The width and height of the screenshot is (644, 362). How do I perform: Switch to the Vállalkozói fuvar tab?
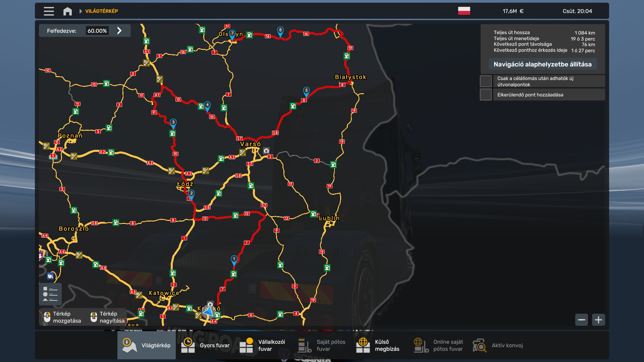tap(247, 345)
